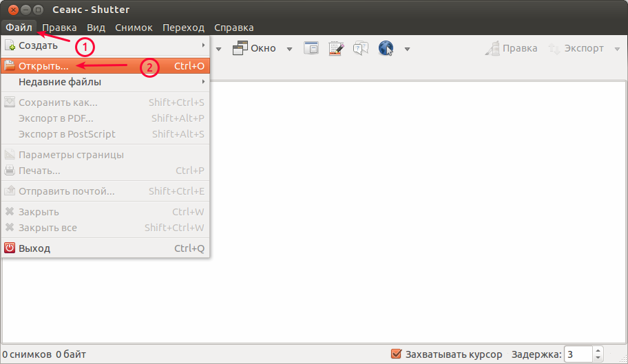Click Закрыть menu entry
628x364 pixels.
point(105,212)
